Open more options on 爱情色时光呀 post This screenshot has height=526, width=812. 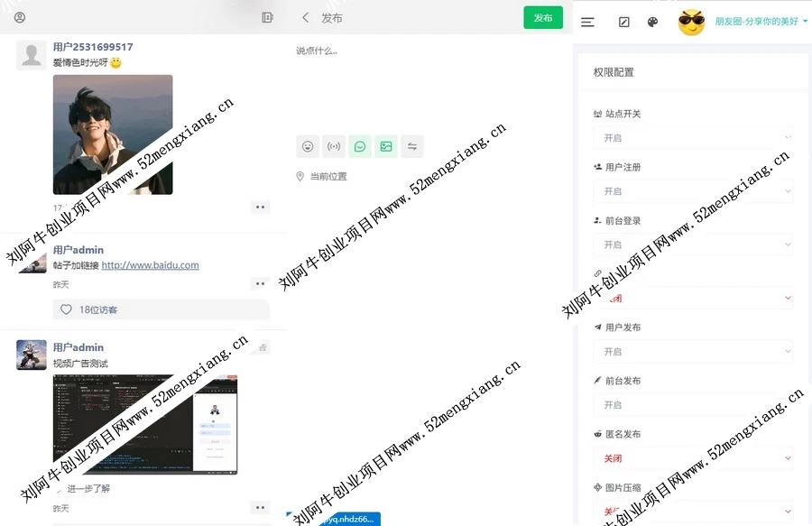(260, 208)
